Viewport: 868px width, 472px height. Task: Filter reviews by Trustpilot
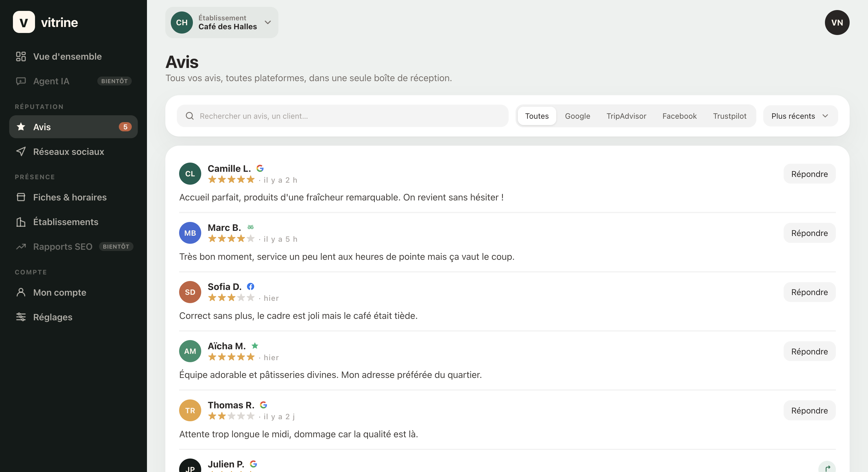[x=730, y=116]
